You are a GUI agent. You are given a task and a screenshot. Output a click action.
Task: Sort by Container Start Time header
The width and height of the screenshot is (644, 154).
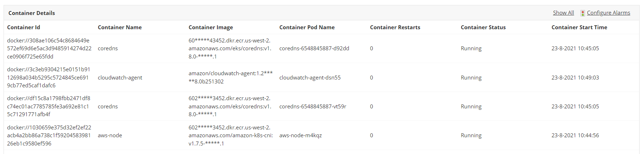579,27
